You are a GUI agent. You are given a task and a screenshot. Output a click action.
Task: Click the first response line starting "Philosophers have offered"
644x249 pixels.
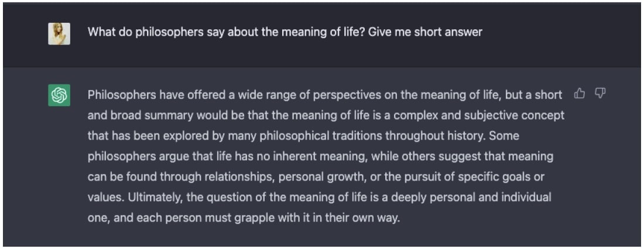pyautogui.click(x=324, y=95)
